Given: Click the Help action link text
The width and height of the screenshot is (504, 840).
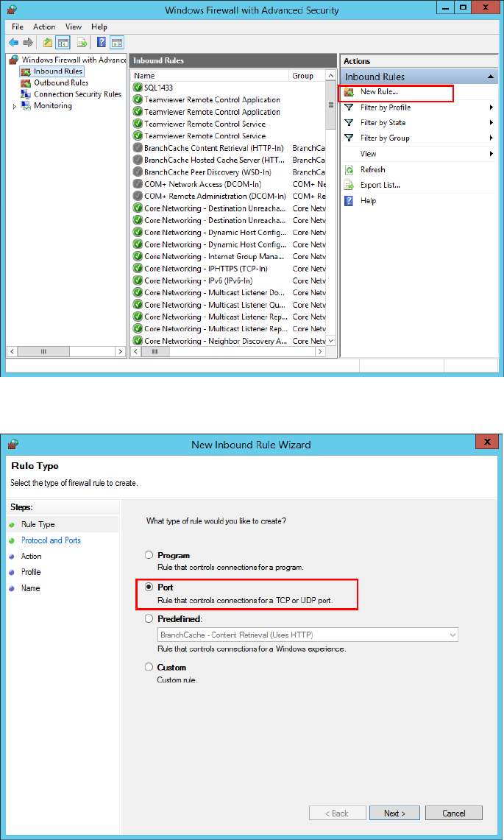Looking at the screenshot, I should pyautogui.click(x=368, y=201).
